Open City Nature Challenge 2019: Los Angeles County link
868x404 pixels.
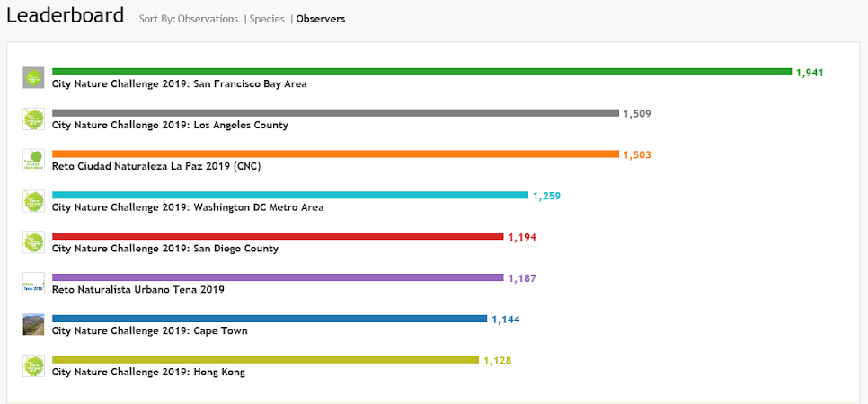pyautogui.click(x=170, y=126)
